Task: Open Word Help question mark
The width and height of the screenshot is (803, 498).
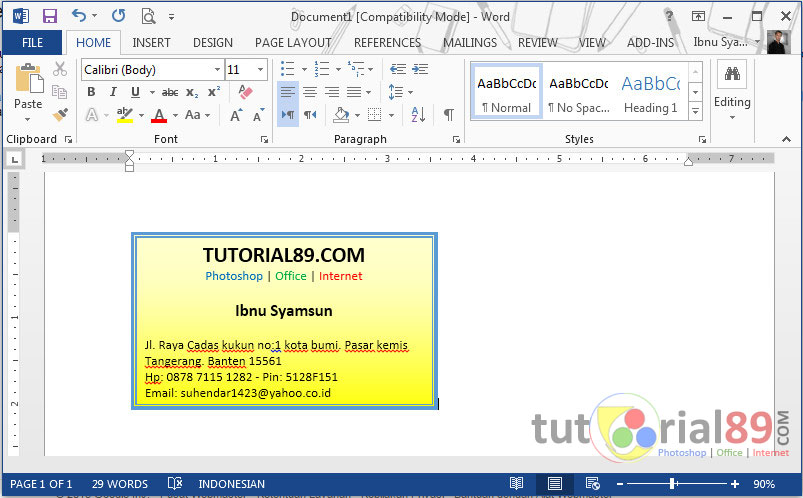Action: pos(669,16)
